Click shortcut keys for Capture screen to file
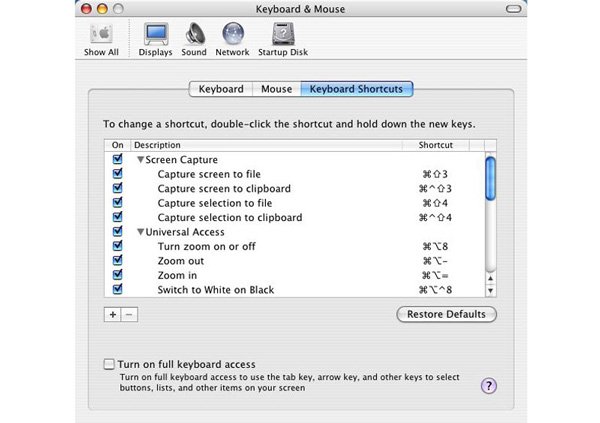The width and height of the screenshot is (600, 423). point(435,174)
